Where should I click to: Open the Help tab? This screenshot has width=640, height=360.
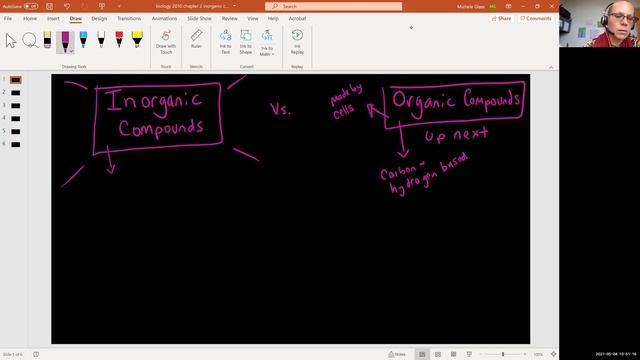[x=273, y=19]
